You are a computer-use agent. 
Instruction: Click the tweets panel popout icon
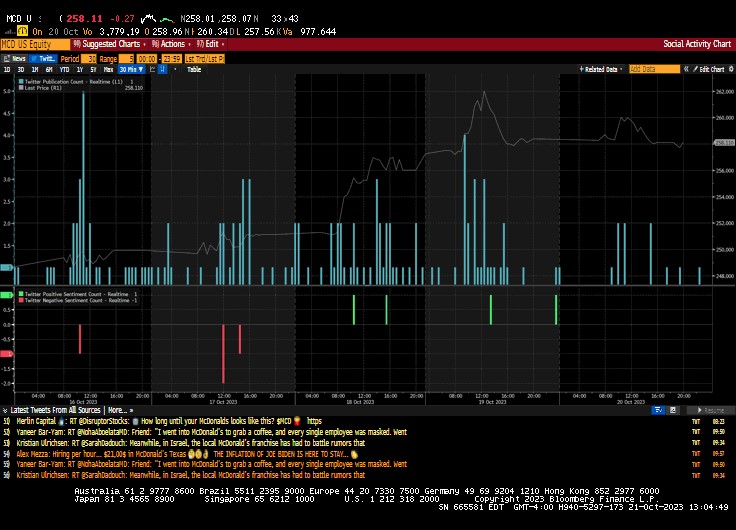coord(673,410)
